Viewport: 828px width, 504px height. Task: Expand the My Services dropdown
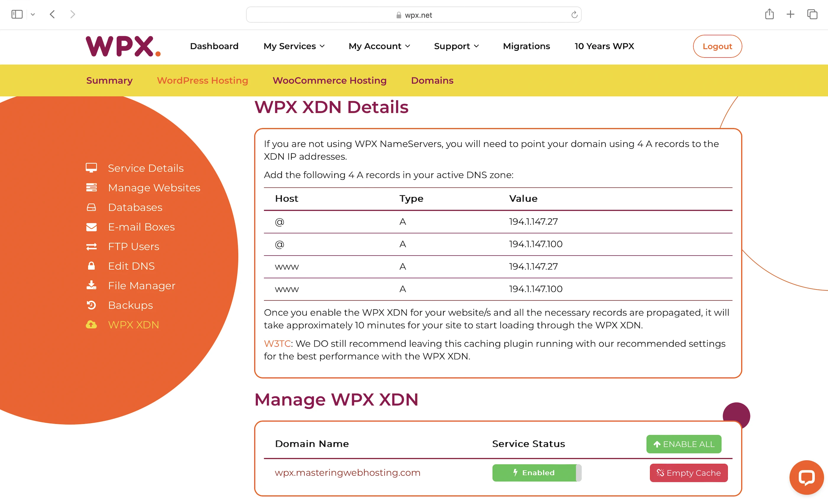294,46
